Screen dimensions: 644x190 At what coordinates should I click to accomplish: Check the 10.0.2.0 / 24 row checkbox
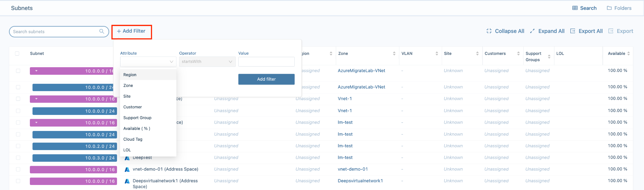[18, 146]
